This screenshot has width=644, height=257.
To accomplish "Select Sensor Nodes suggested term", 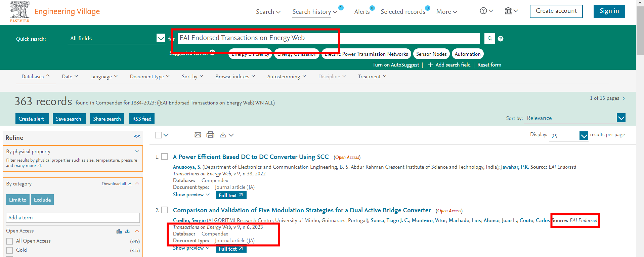I will pos(431,54).
